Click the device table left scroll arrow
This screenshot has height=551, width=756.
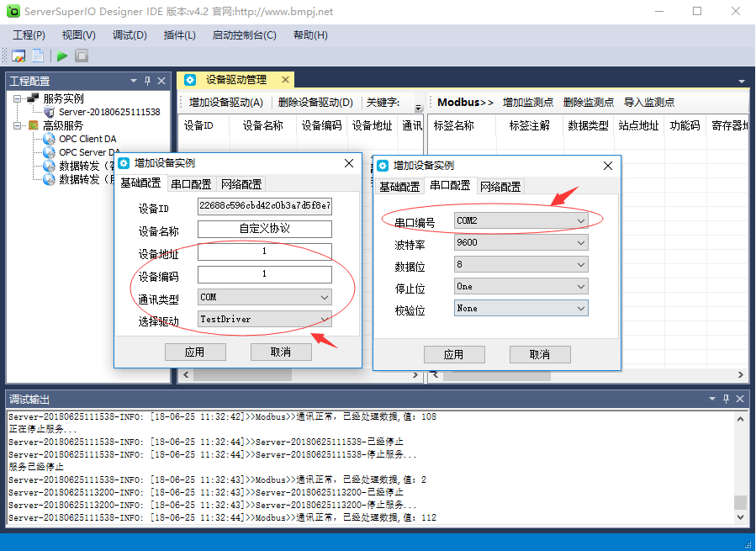pos(186,375)
